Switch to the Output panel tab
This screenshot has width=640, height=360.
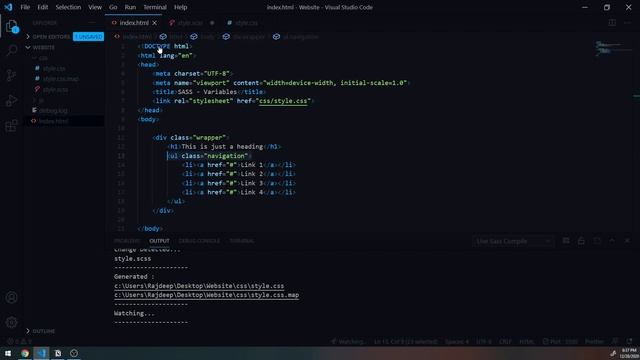coord(159,241)
